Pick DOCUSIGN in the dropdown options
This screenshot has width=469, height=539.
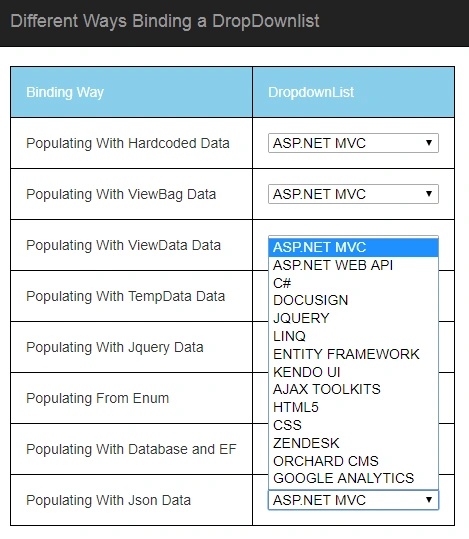[353, 300]
